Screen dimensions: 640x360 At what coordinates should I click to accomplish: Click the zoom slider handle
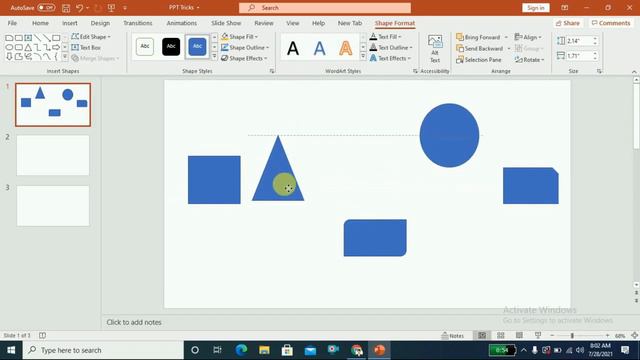coord(572,336)
